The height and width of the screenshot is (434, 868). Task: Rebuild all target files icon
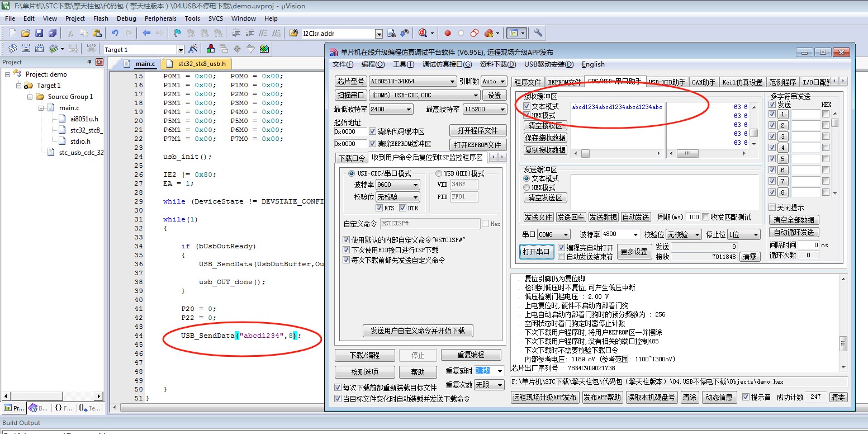pos(40,49)
